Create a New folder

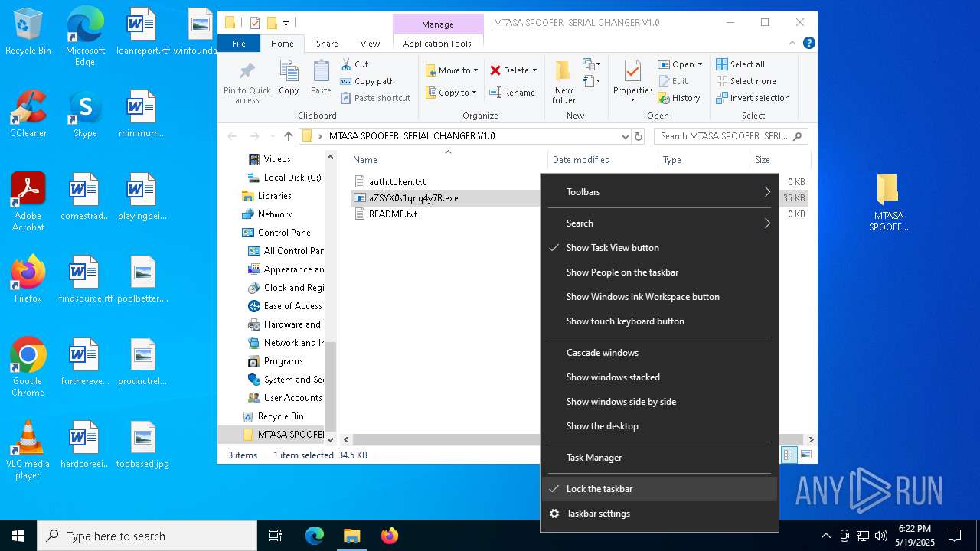click(563, 82)
